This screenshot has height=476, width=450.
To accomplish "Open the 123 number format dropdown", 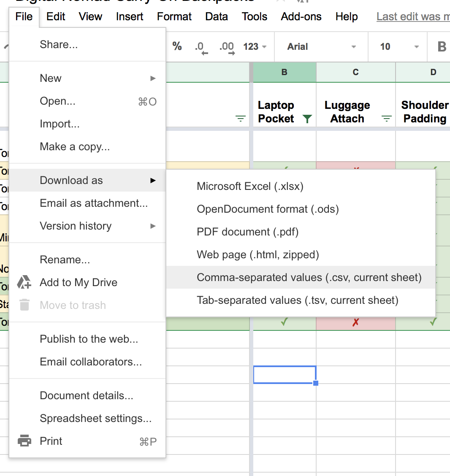I will pos(253,47).
